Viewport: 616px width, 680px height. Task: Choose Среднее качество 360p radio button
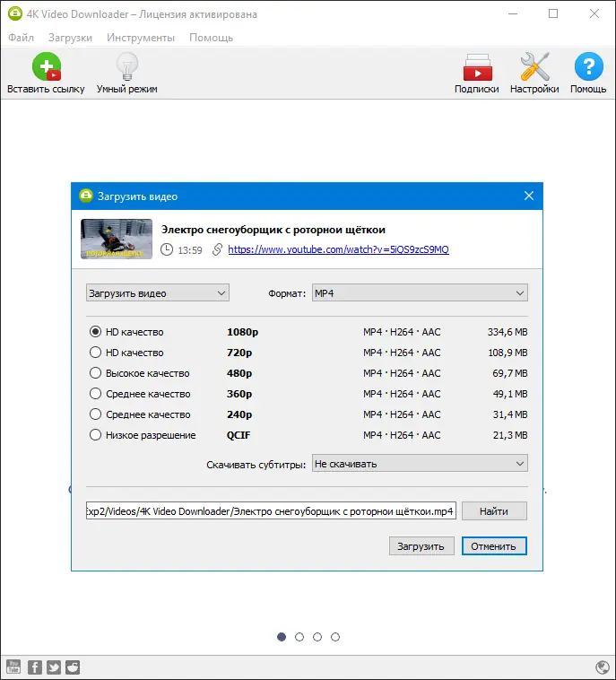(95, 394)
